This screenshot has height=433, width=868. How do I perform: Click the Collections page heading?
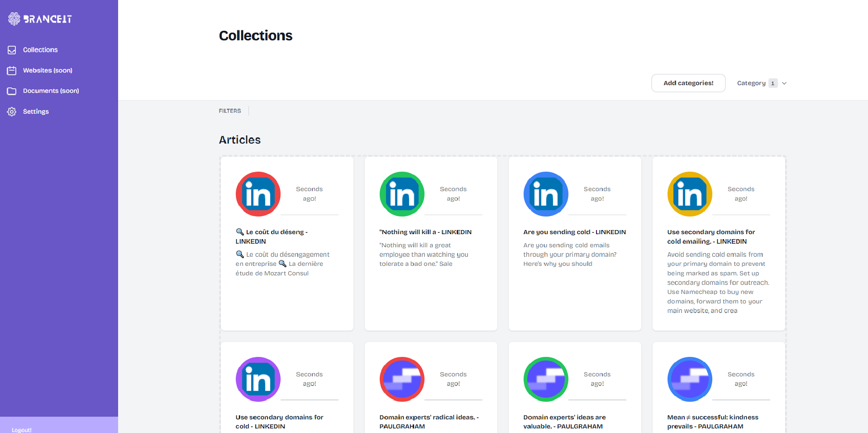pos(256,35)
